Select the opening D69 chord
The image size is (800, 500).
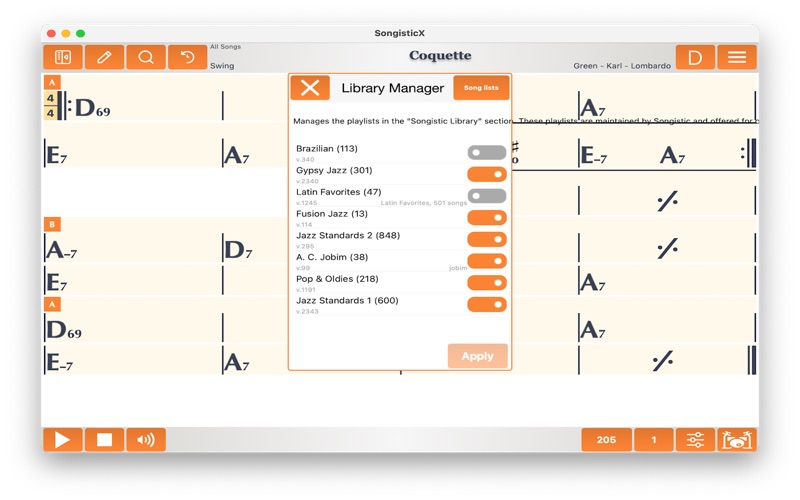coord(92,108)
